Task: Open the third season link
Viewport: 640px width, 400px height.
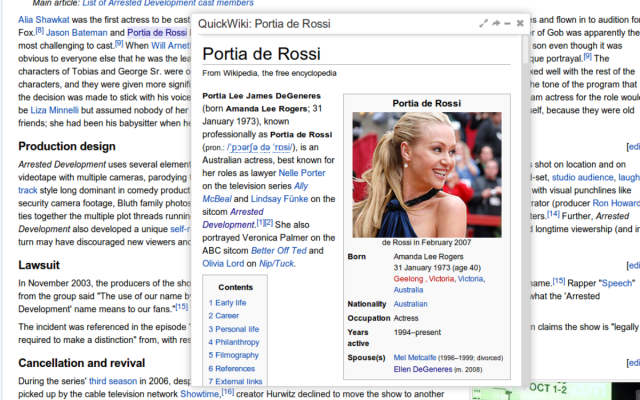Action: coord(113,381)
